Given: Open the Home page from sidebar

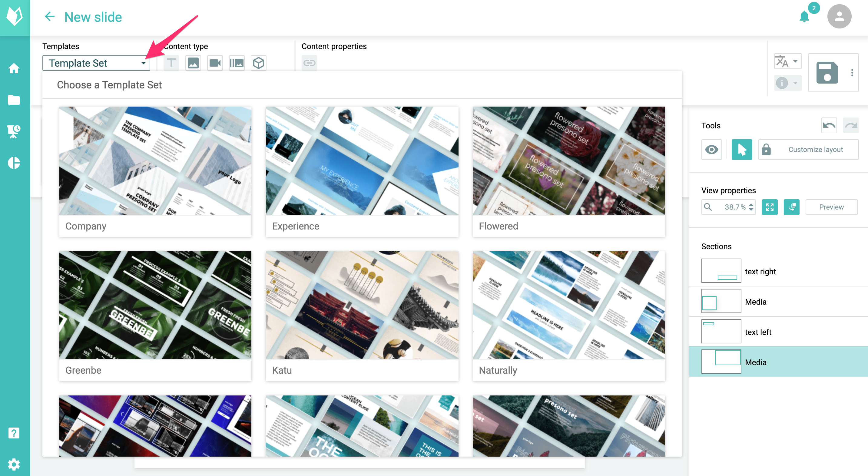Looking at the screenshot, I should 14,68.
